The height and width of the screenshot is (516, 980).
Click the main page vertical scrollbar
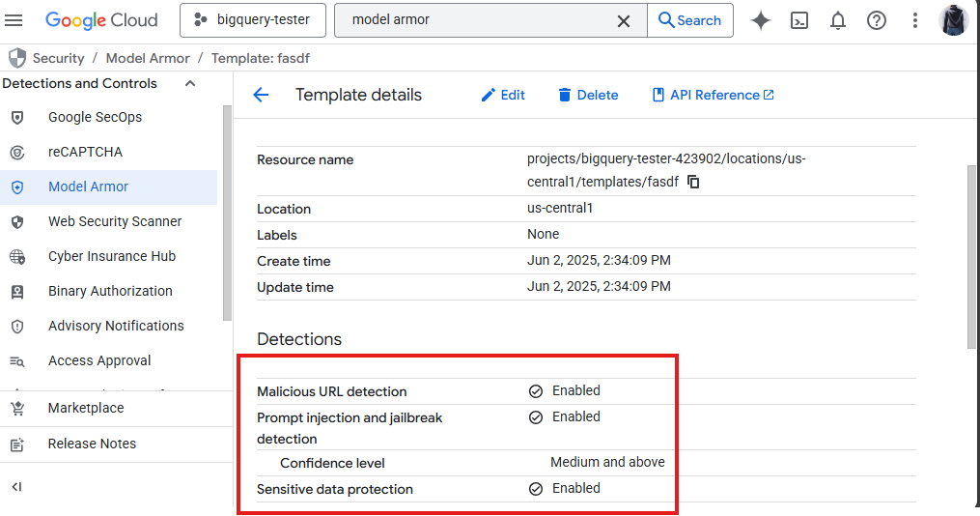pos(971,256)
